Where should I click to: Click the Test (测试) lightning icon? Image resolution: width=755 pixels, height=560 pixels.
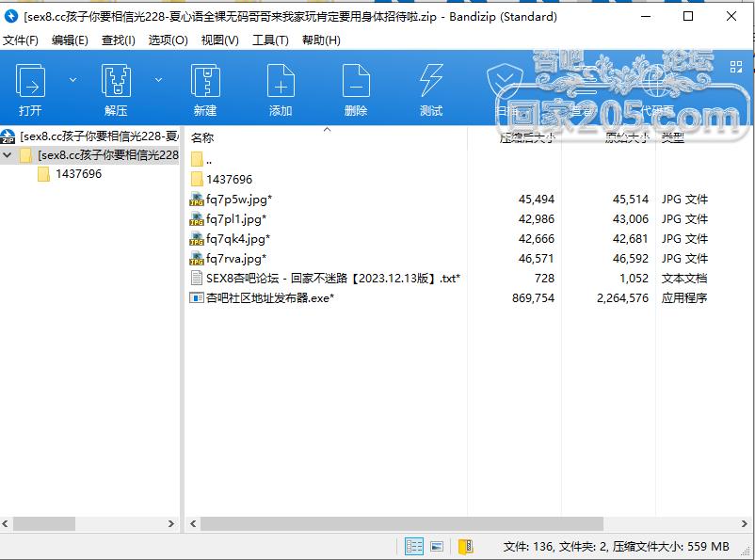click(431, 81)
